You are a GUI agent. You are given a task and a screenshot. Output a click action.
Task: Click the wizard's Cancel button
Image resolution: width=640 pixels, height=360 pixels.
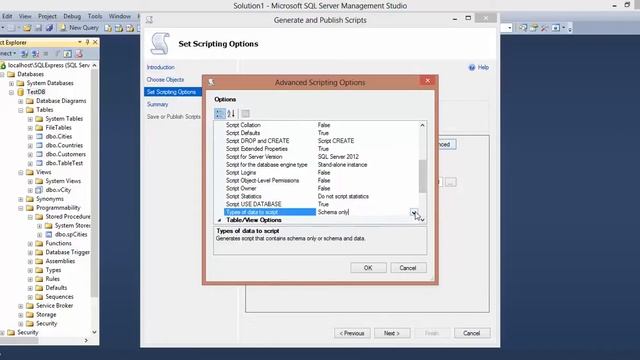(x=471, y=333)
